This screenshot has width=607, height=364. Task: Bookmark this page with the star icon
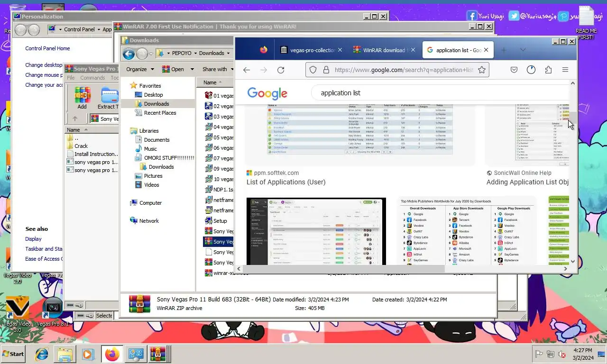pyautogui.click(x=482, y=70)
